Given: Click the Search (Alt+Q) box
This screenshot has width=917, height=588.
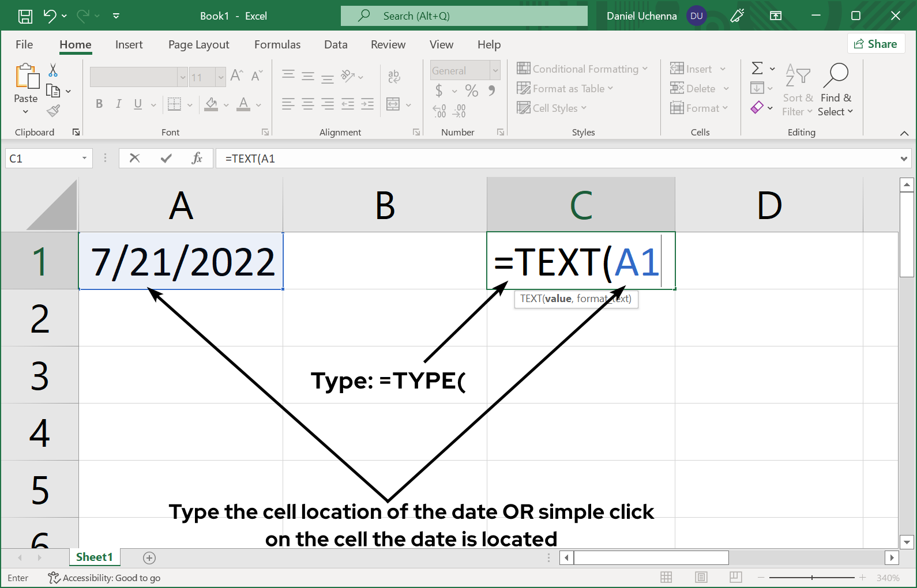Looking at the screenshot, I should 464,16.
